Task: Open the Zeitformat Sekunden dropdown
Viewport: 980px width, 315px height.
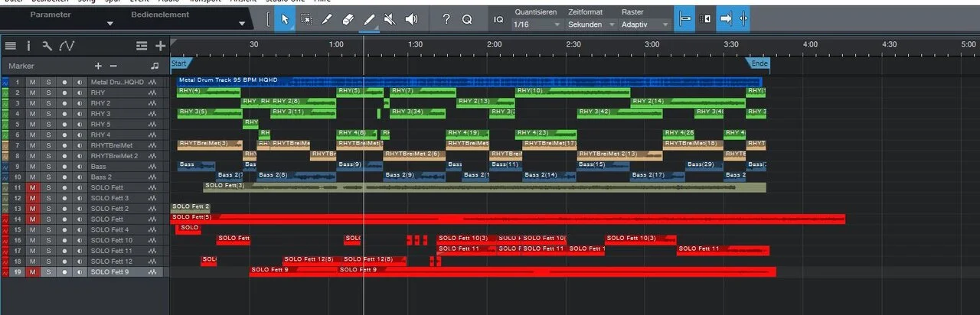Action: tap(591, 24)
